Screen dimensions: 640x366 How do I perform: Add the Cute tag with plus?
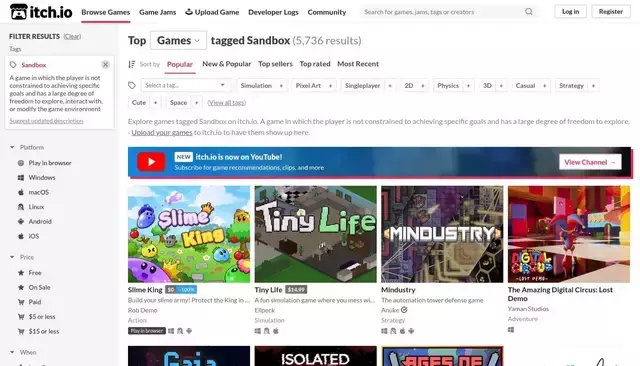click(x=156, y=102)
